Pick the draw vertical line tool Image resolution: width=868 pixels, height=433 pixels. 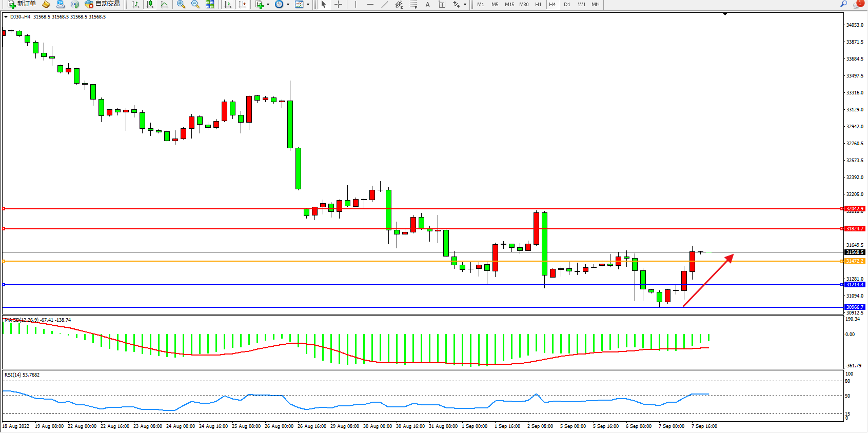coord(356,4)
